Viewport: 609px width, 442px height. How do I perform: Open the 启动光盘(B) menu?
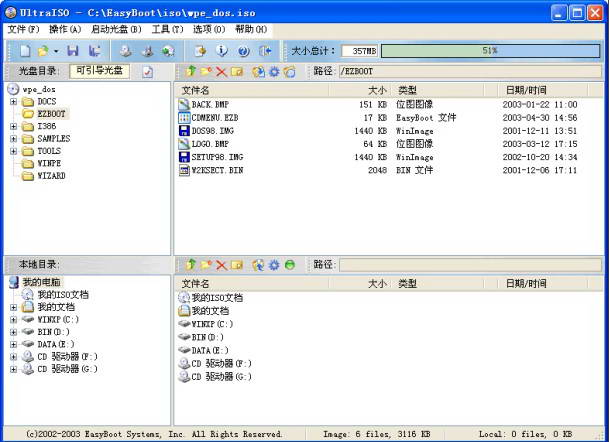pos(115,29)
